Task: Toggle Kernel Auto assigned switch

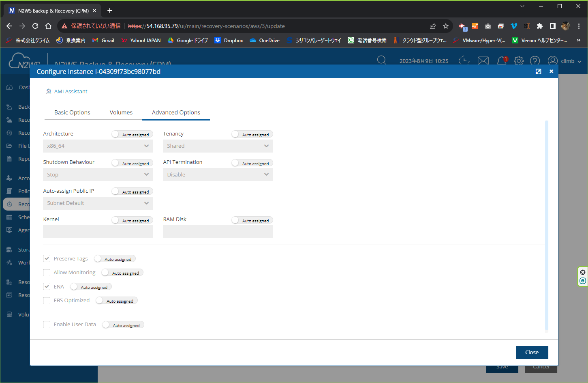Action: [x=132, y=220]
